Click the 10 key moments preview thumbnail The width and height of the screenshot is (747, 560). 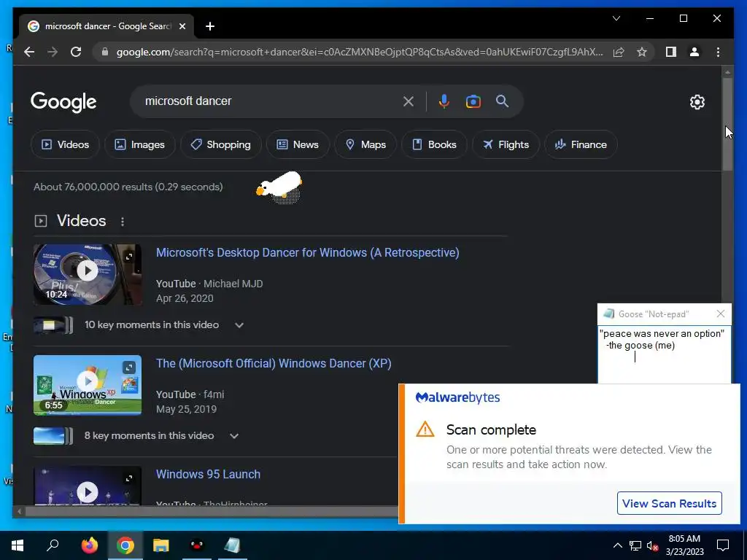[53, 325]
